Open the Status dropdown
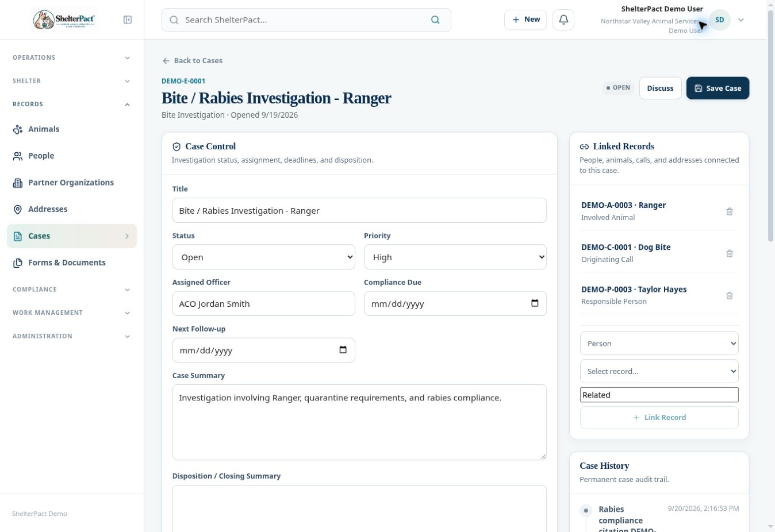The height and width of the screenshot is (532, 775). coord(264,257)
